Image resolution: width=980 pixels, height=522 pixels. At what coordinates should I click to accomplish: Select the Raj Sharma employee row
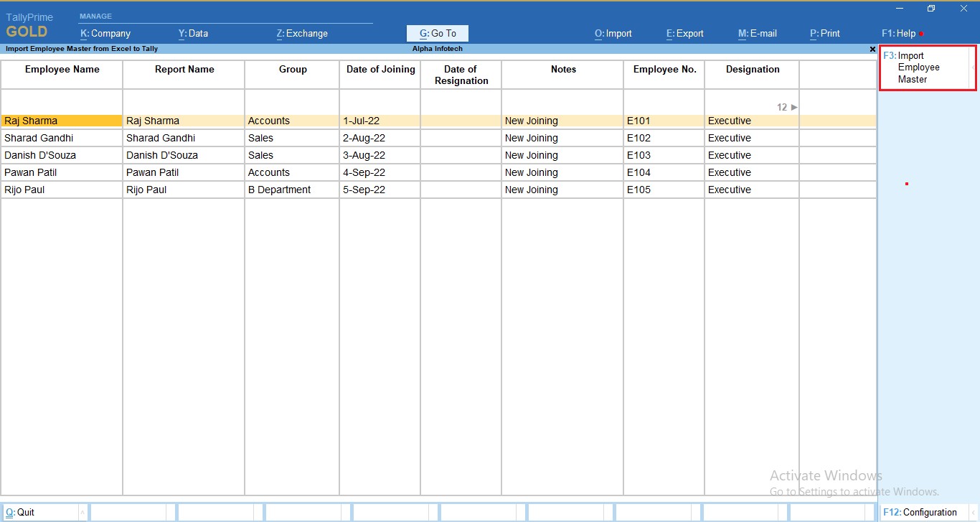pos(61,121)
